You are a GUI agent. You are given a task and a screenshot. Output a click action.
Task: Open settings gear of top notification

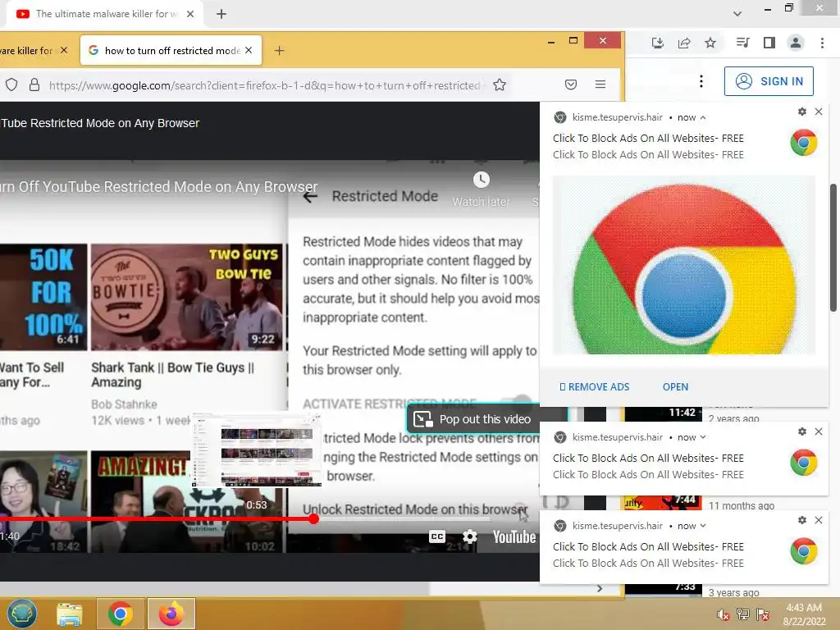(802, 112)
